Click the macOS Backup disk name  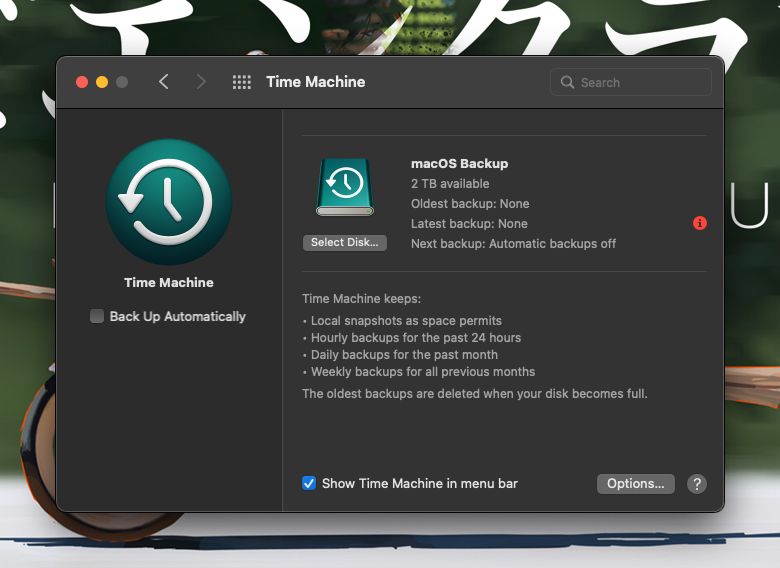(x=460, y=164)
